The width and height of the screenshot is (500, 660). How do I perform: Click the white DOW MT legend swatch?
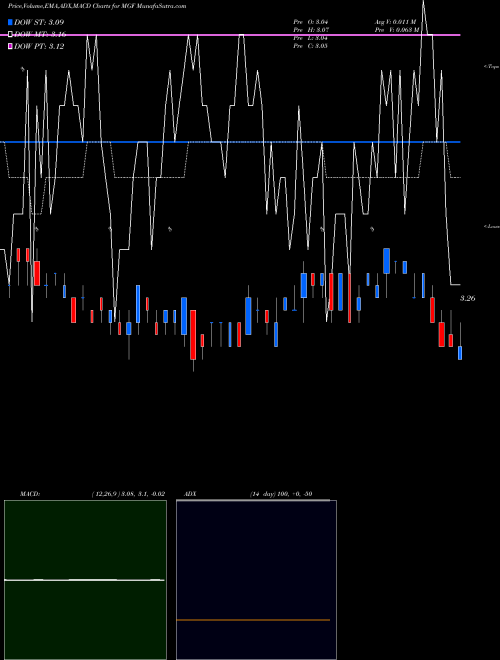[x=10, y=35]
